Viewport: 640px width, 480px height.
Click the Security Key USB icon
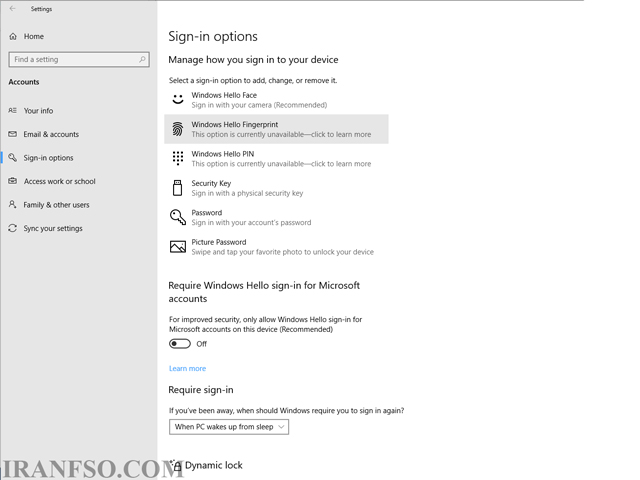coord(178,188)
